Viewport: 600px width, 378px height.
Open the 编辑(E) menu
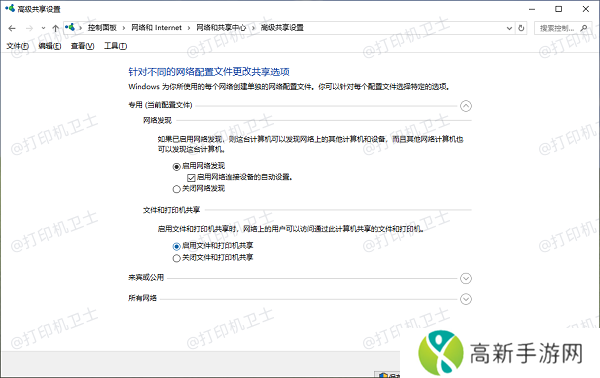(50, 46)
